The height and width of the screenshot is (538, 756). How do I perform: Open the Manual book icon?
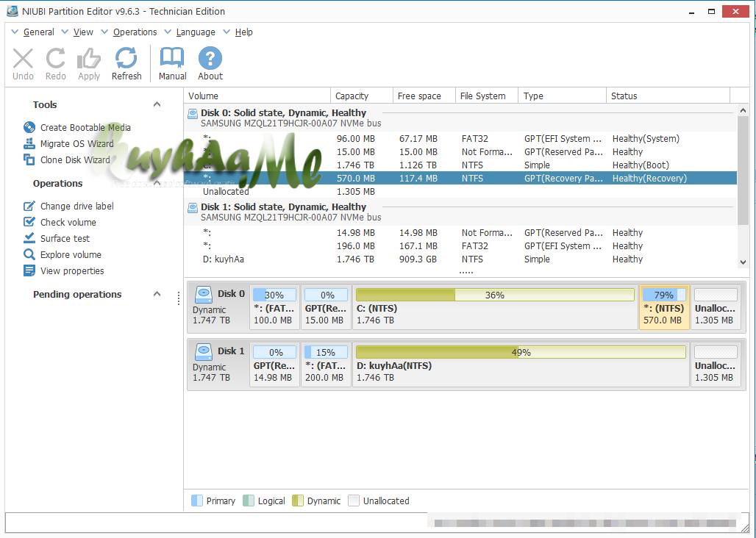point(172,59)
